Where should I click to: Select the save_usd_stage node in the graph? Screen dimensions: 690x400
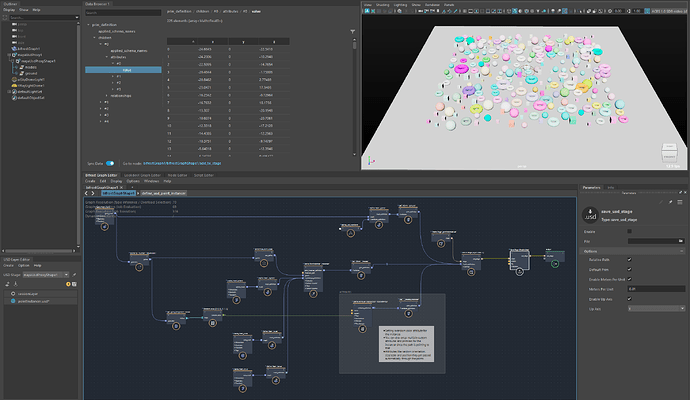point(518,258)
